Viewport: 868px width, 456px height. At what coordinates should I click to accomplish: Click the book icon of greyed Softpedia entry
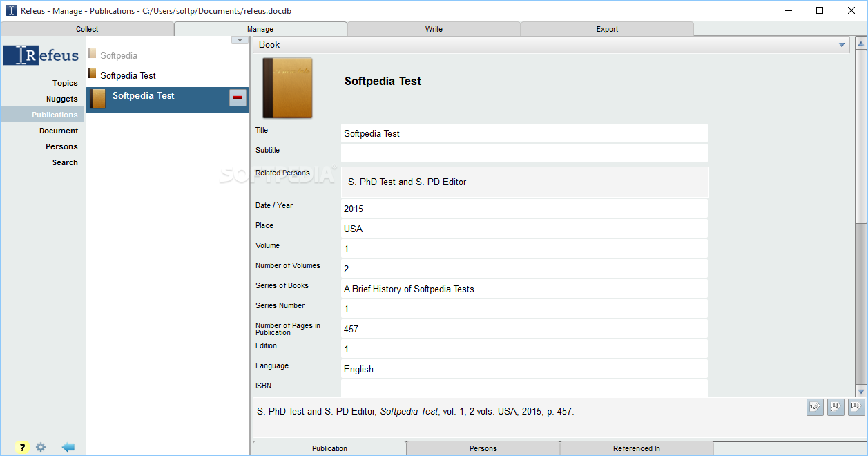(92, 54)
